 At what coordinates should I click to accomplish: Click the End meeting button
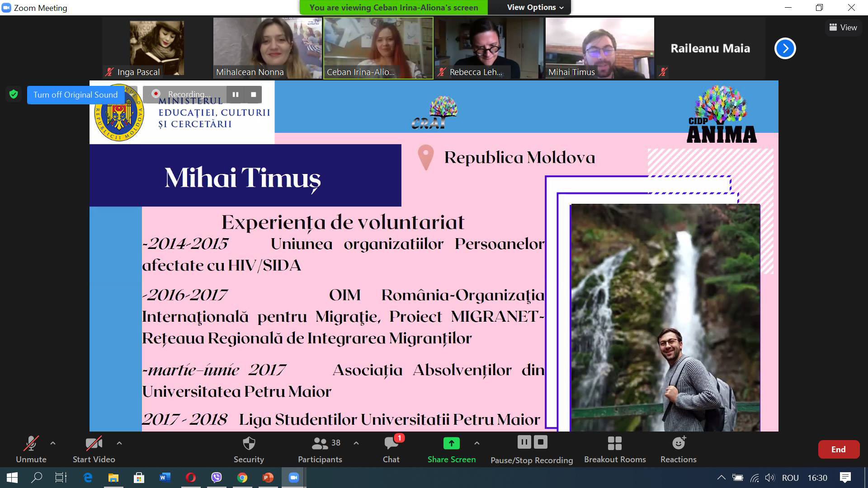[x=839, y=450]
